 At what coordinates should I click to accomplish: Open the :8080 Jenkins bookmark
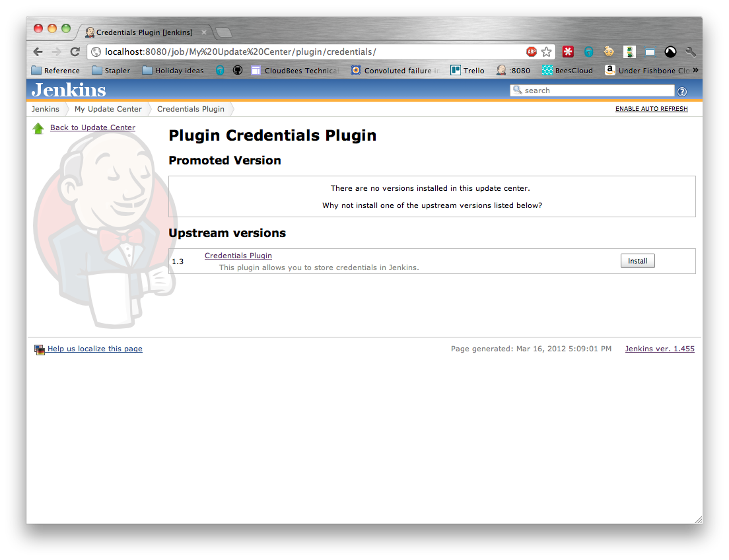click(x=513, y=70)
